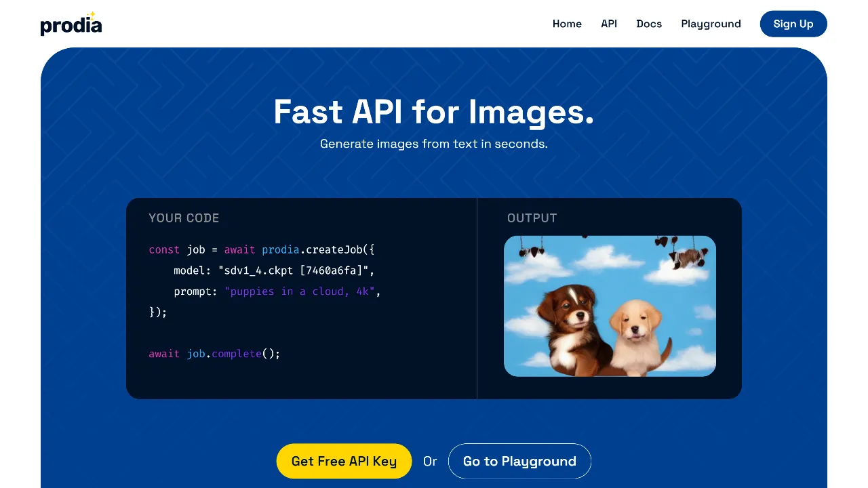Click the model line 'sdv1_4.ckpt [7460a6fa]'
Image resolution: width=868 pixels, height=488 pixels.
[274, 270]
